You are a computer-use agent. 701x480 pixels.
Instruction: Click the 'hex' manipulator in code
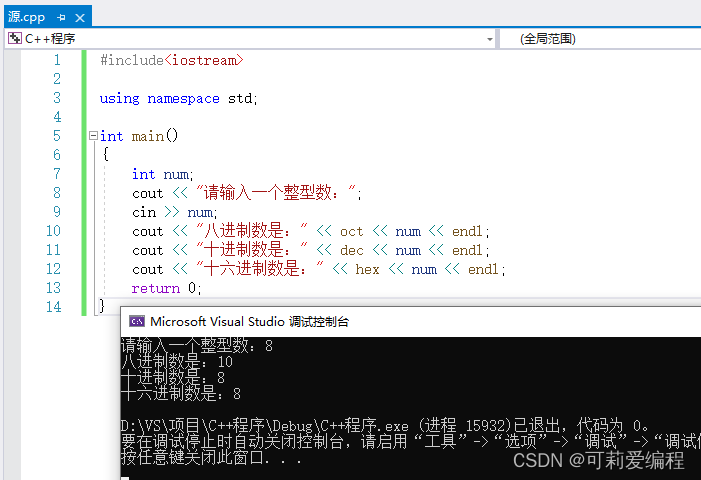click(x=367, y=269)
